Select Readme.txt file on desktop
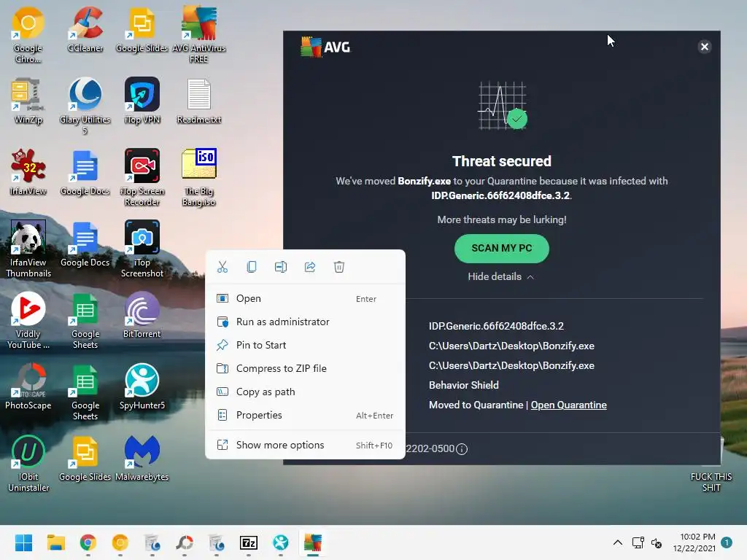 coord(198,101)
